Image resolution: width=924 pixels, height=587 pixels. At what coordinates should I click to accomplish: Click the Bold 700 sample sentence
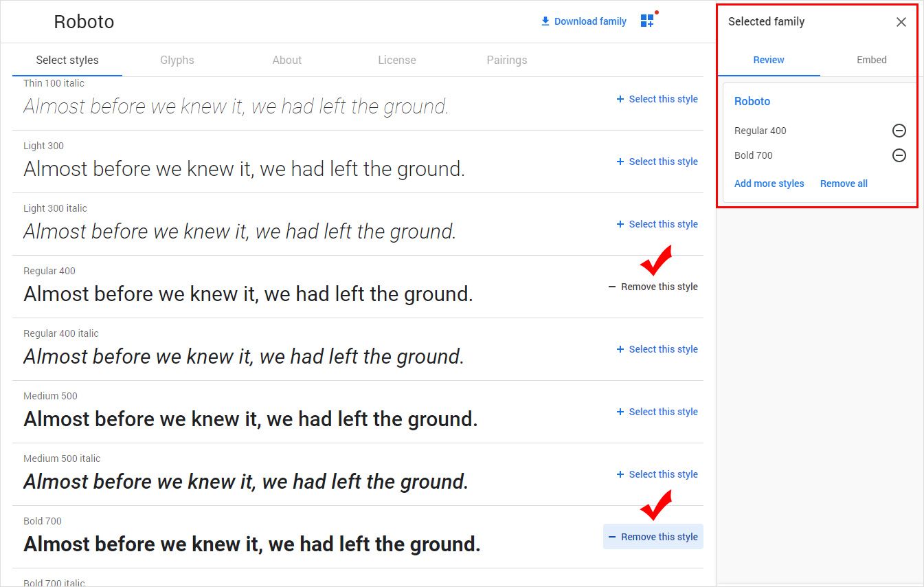252,544
